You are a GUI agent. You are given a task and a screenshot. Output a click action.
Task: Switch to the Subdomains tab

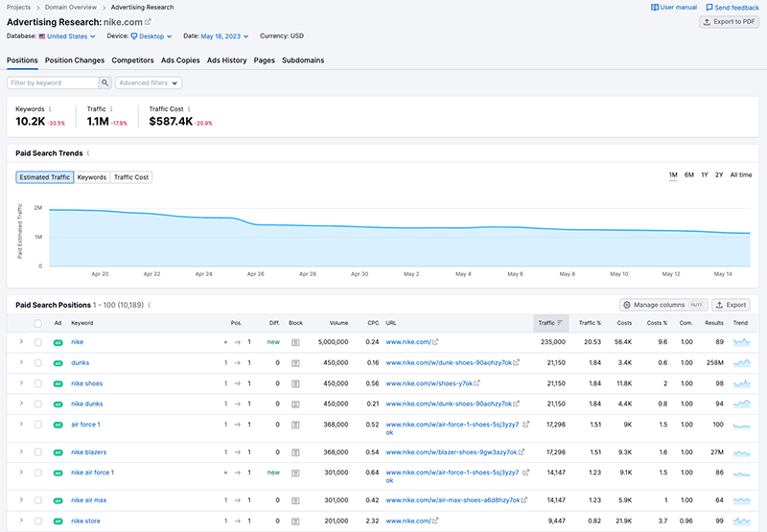click(x=303, y=60)
